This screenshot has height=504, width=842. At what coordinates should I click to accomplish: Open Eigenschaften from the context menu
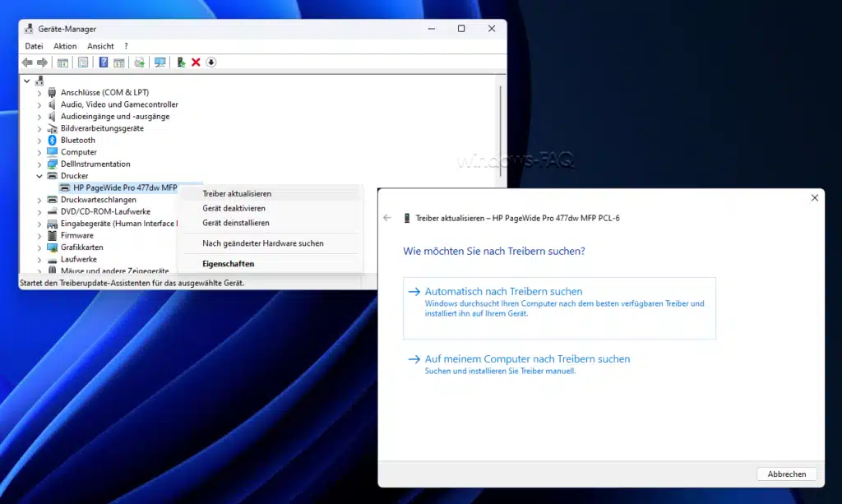(x=271, y=264)
